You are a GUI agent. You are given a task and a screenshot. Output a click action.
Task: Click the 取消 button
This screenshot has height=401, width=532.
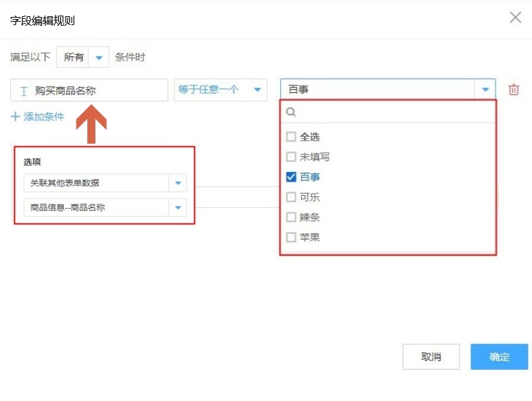(431, 357)
